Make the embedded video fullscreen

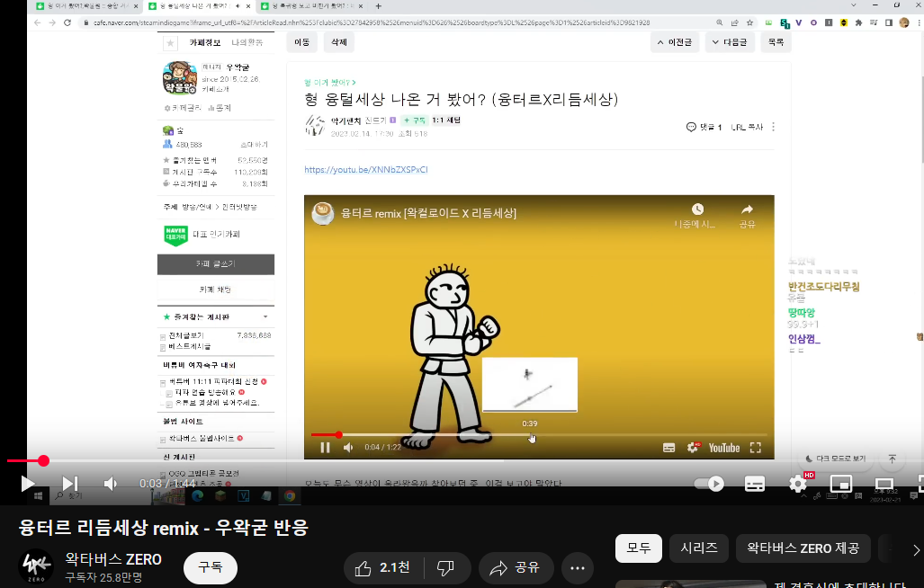pos(756,448)
